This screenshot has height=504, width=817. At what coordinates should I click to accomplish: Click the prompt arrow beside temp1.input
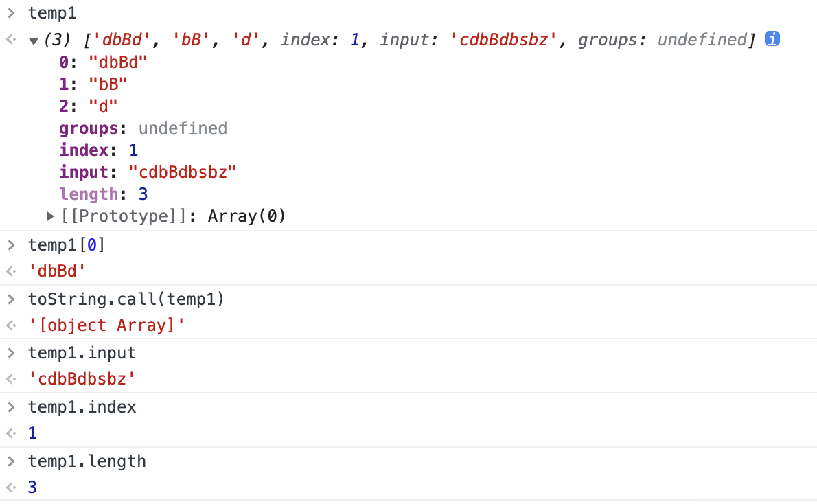click(12, 353)
